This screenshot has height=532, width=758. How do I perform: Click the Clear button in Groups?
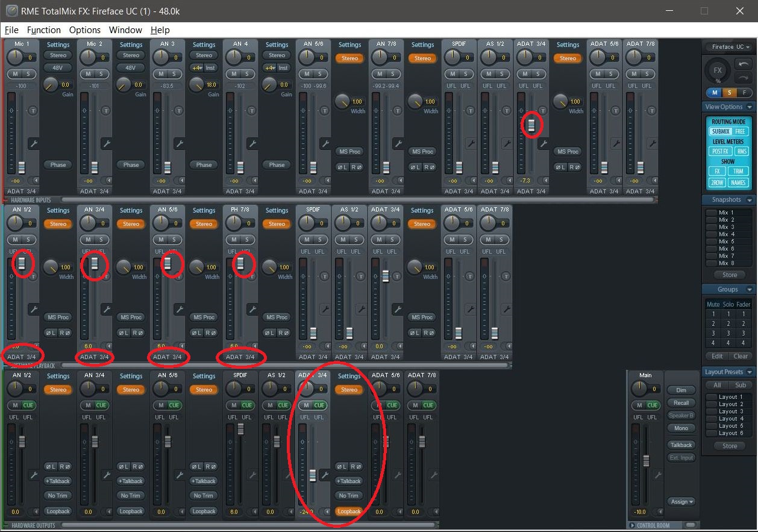tap(741, 356)
